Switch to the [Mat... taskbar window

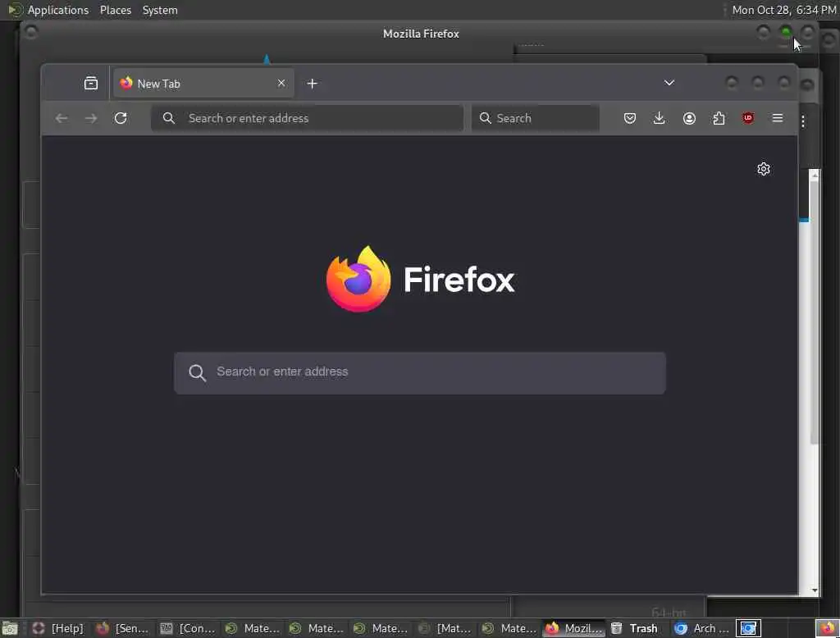445,628
